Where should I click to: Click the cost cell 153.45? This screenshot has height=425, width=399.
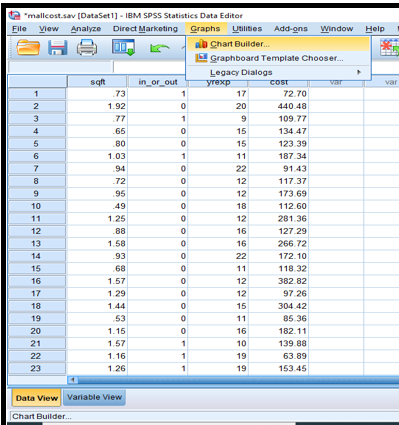tap(279, 368)
